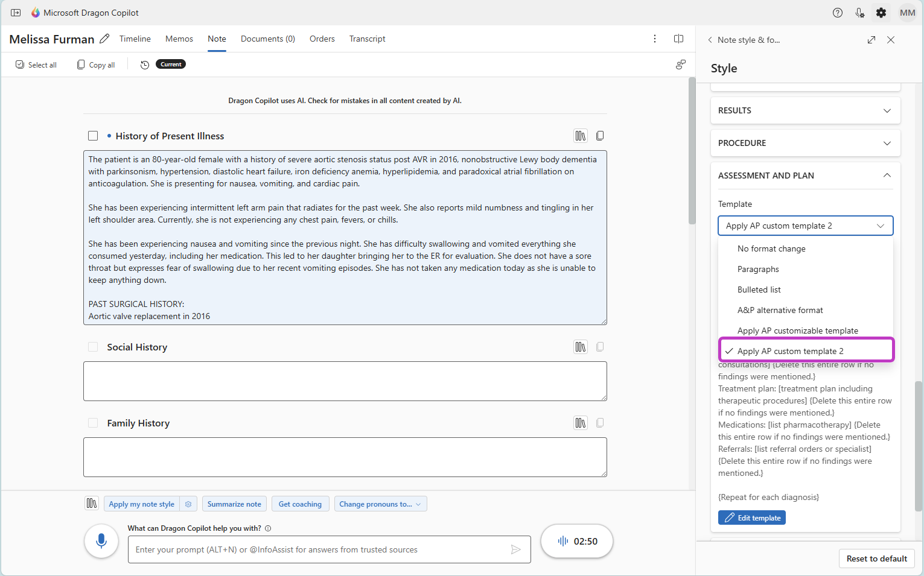
Task: Open the help question mark icon
Action: (837, 12)
